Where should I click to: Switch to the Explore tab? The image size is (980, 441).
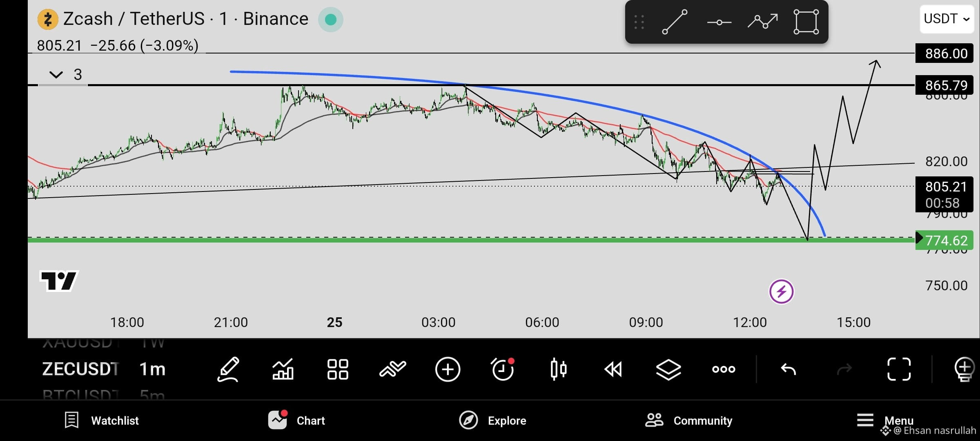(x=492, y=420)
